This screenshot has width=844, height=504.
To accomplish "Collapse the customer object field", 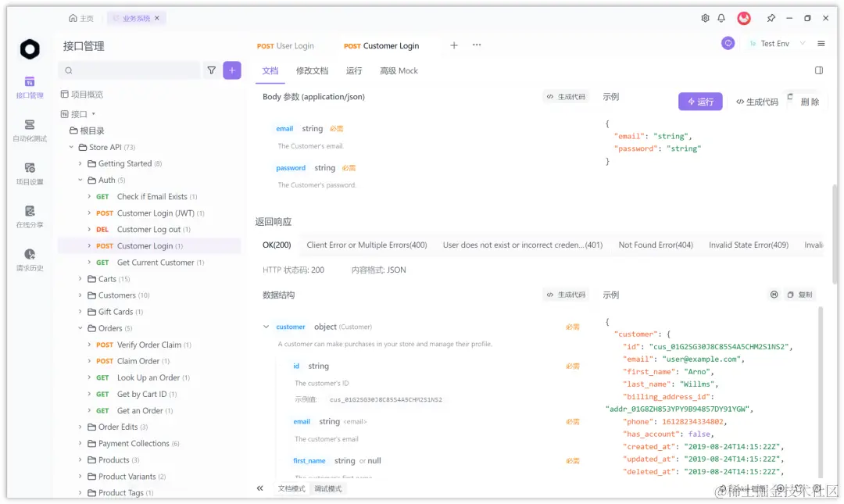I will [266, 327].
